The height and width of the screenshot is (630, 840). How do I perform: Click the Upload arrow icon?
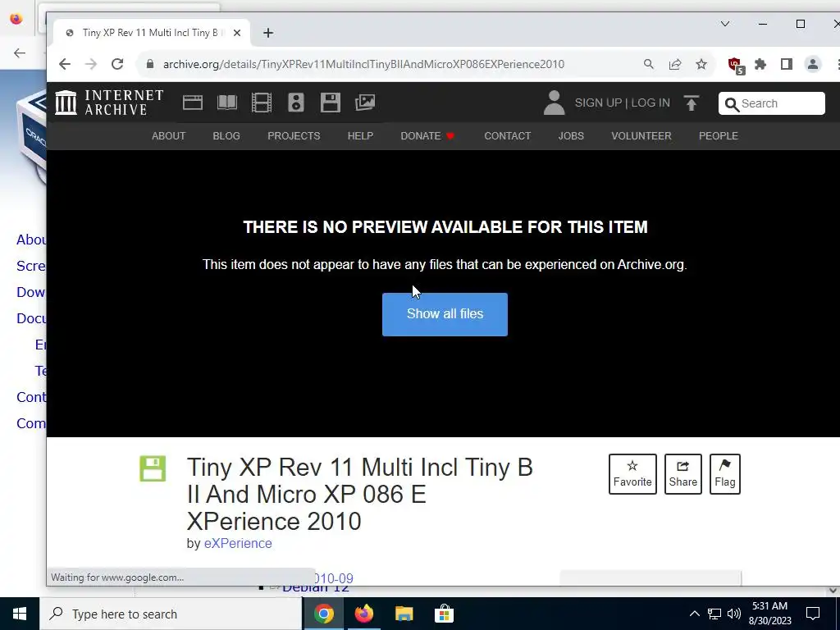pyautogui.click(x=692, y=103)
